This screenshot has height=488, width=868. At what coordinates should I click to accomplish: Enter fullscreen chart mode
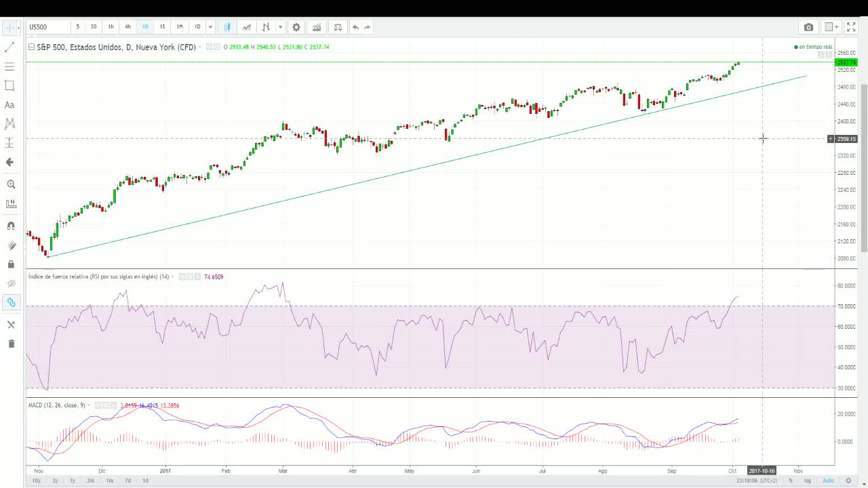click(x=852, y=27)
